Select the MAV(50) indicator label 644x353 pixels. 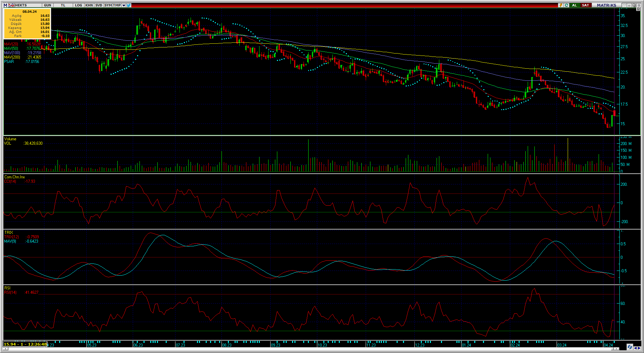(x=11, y=48)
